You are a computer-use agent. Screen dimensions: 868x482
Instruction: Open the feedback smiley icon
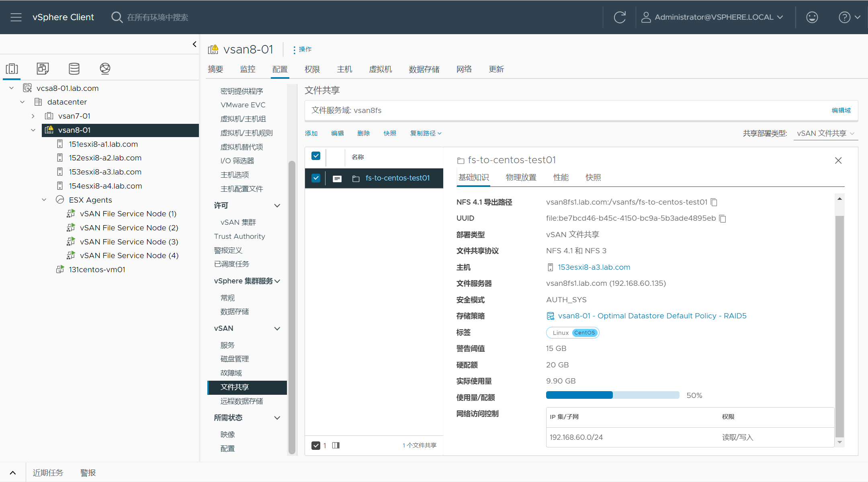pyautogui.click(x=812, y=17)
